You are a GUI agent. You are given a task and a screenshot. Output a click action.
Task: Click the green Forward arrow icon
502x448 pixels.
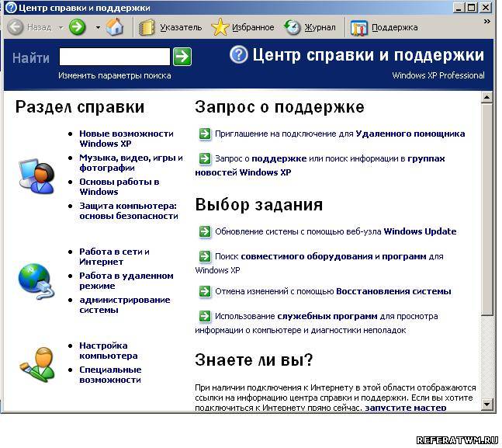point(77,27)
